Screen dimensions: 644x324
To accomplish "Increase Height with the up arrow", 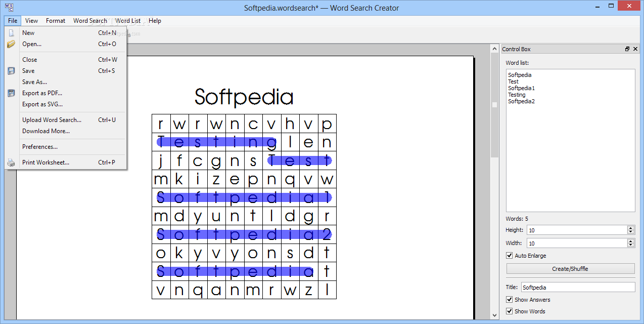I will (x=630, y=228).
